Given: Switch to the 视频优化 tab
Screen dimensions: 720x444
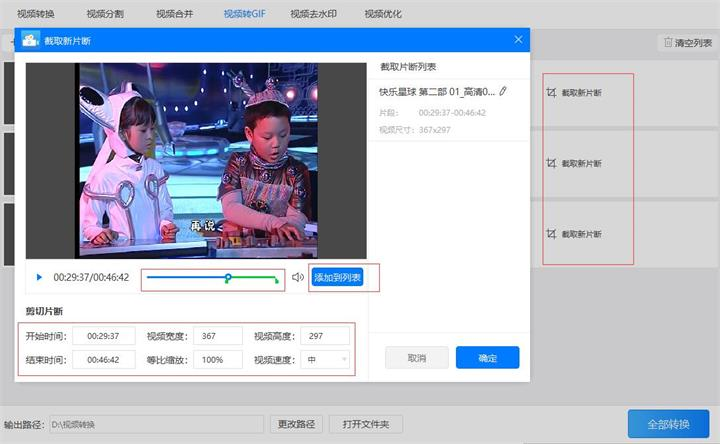Looking at the screenshot, I should [383, 14].
